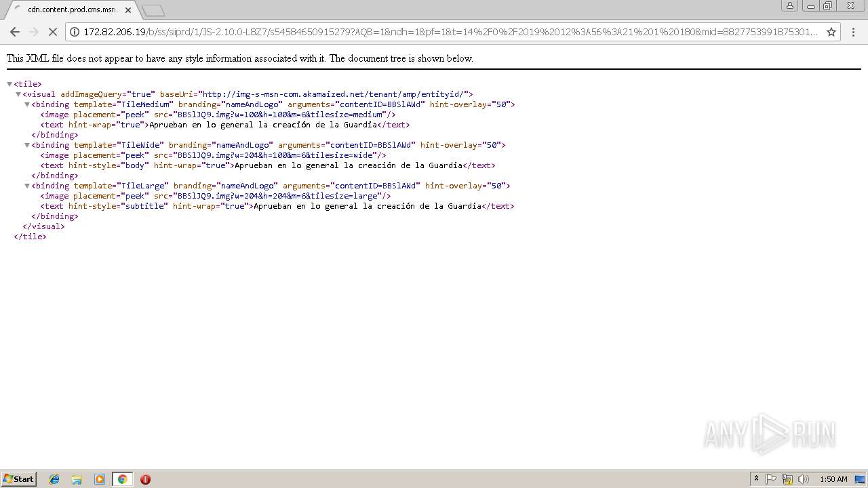Close the cdn.content.prod.cms.msn tab
Screen dimensions: 868x488
[128, 10]
